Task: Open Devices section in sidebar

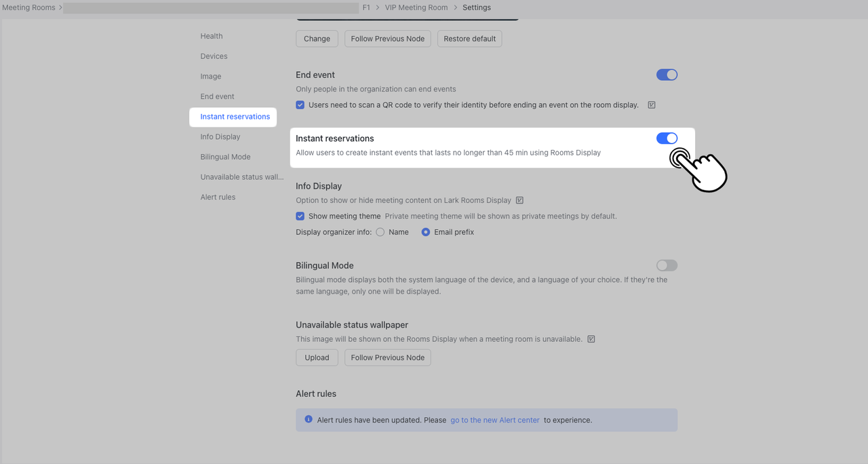Action: (214, 56)
